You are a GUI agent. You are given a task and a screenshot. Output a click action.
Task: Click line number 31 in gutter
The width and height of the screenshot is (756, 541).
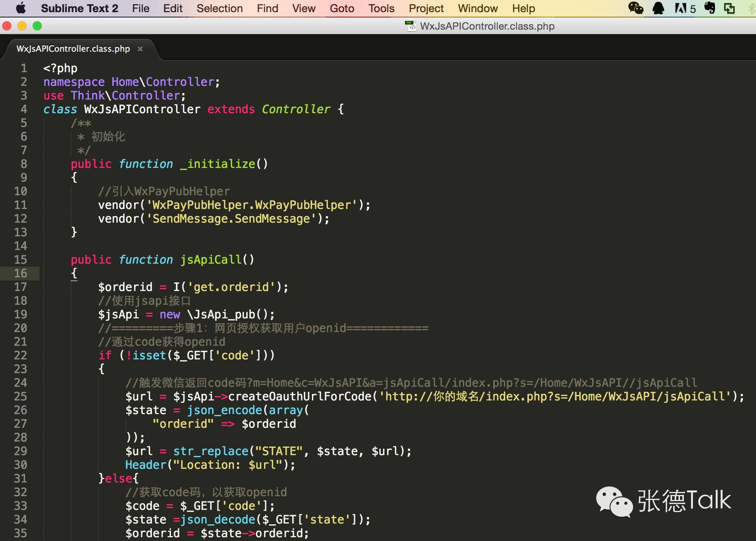pos(21,478)
